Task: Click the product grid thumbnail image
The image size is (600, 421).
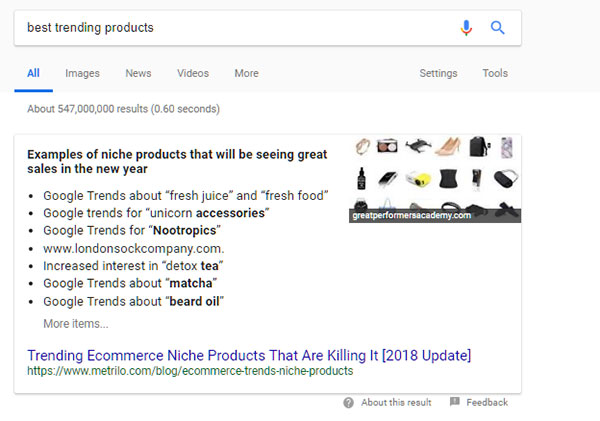Action: (x=435, y=179)
